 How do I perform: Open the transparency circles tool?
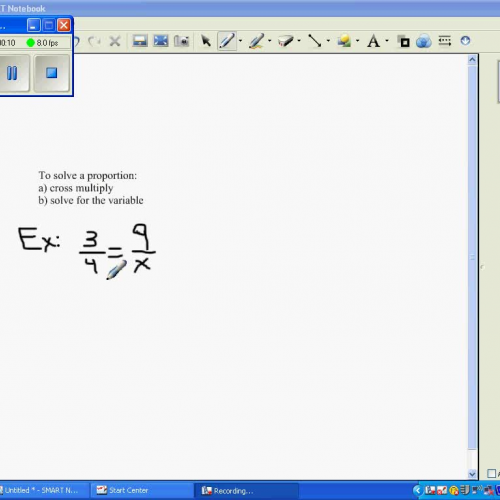click(424, 41)
